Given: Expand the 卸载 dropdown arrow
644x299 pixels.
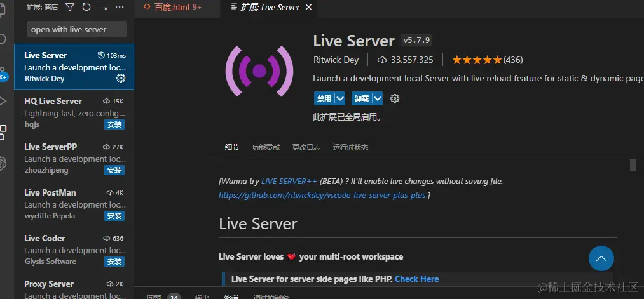Looking at the screenshot, I should (378, 98).
